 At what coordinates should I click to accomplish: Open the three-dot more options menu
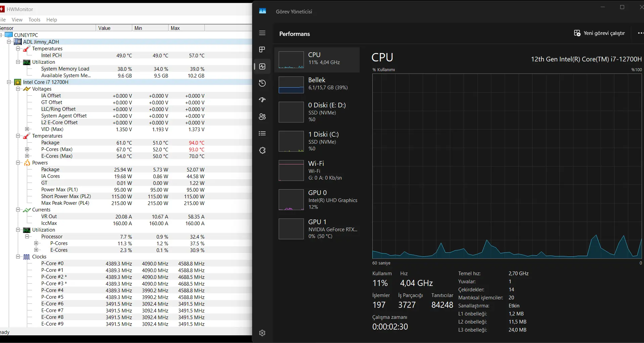point(640,33)
